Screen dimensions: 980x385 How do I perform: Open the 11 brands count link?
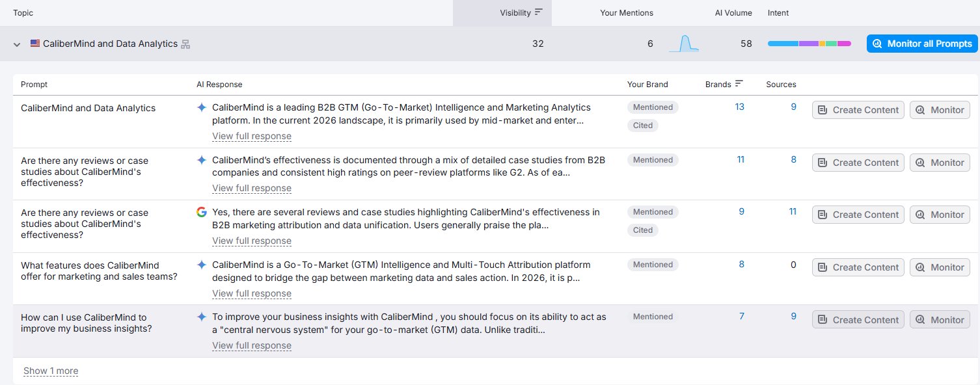coord(741,159)
